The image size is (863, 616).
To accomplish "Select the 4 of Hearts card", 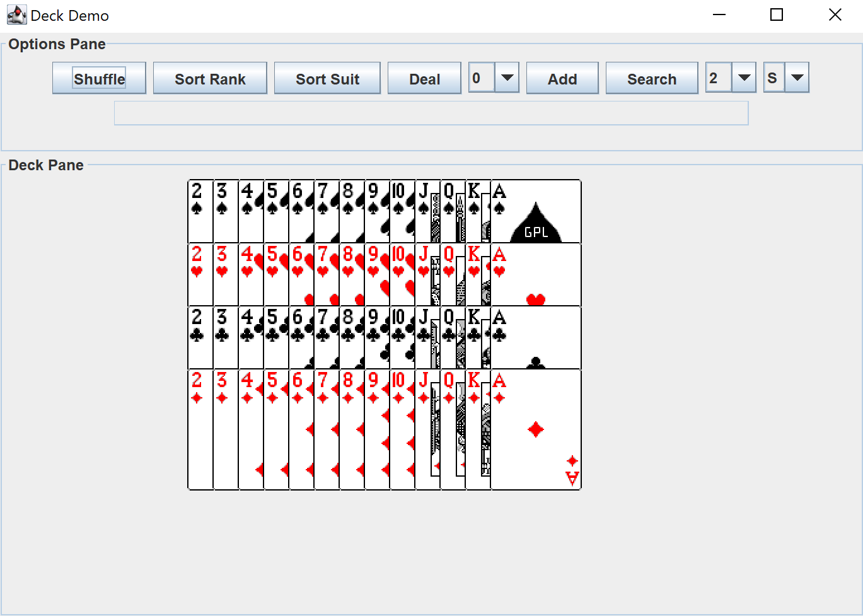I will click(x=251, y=274).
